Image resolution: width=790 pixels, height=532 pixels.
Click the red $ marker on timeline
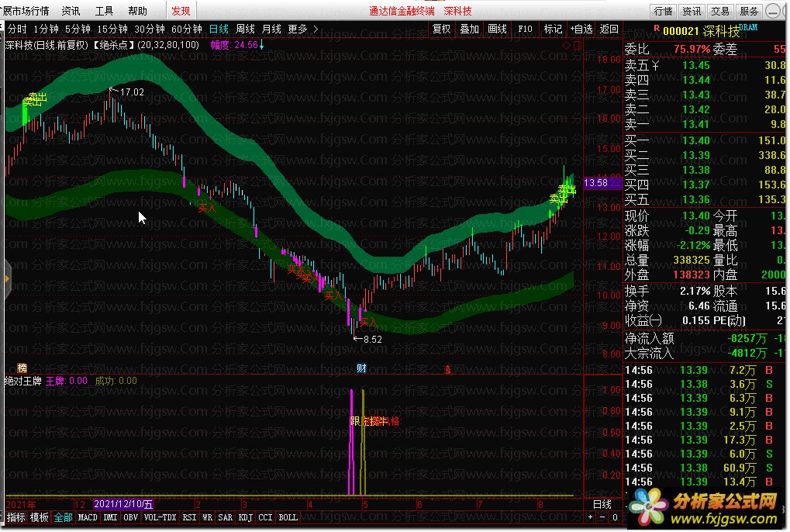447,370
